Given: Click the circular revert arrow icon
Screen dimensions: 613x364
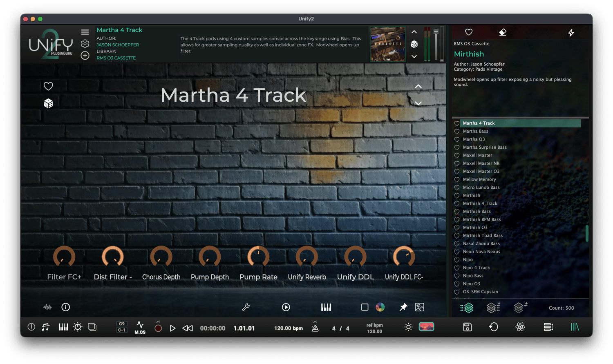Looking at the screenshot, I should pos(493,327).
